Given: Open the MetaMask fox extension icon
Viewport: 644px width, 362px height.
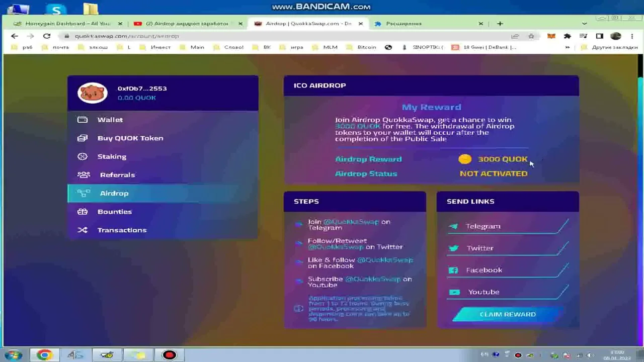Looking at the screenshot, I should (x=551, y=36).
